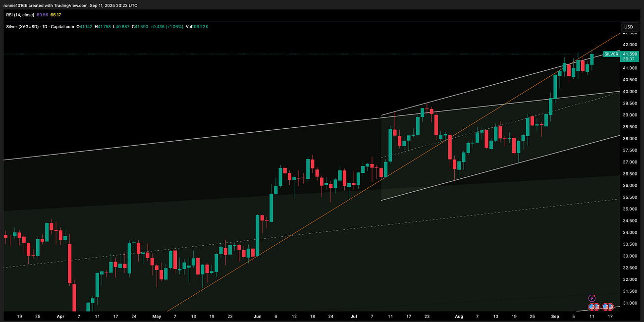Click the purple lightning idea marker on the chart
The height and width of the screenshot is (322, 644).
click(x=592, y=298)
